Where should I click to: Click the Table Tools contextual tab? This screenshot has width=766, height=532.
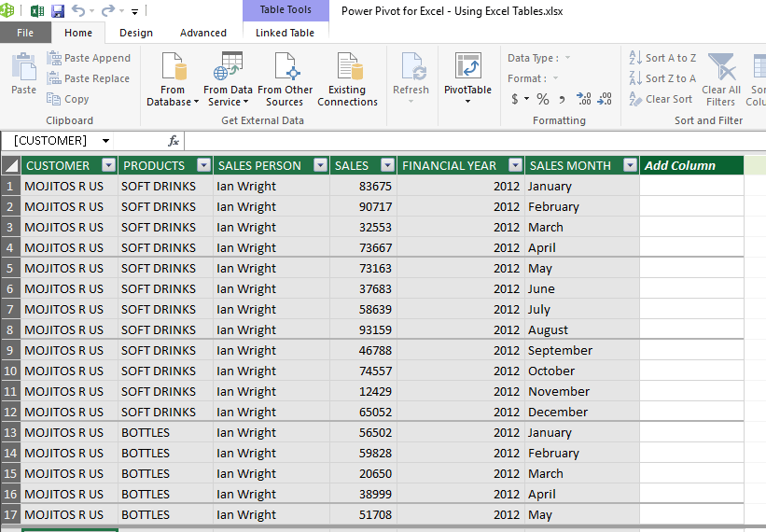pos(286,9)
